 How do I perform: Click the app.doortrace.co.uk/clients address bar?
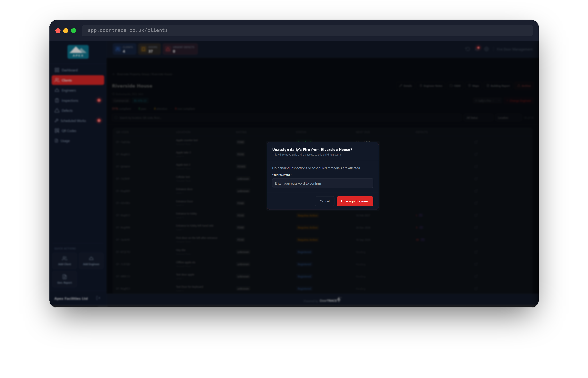click(307, 30)
